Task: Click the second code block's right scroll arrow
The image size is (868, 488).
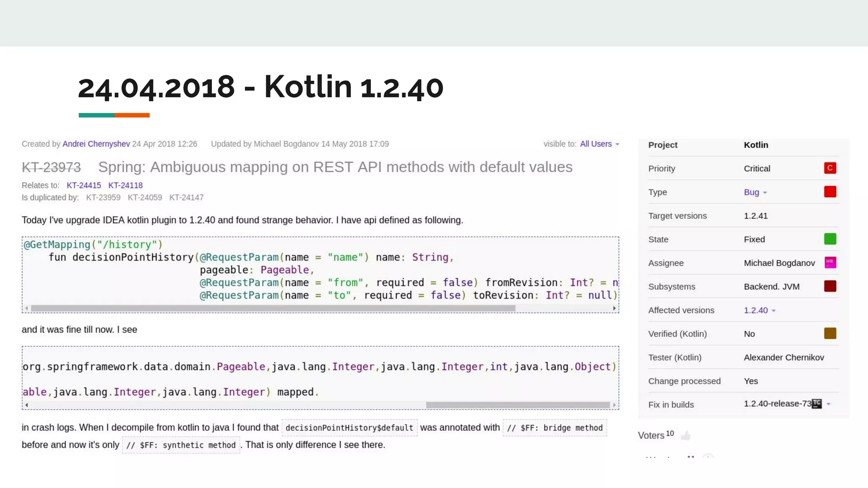Action: click(x=614, y=405)
